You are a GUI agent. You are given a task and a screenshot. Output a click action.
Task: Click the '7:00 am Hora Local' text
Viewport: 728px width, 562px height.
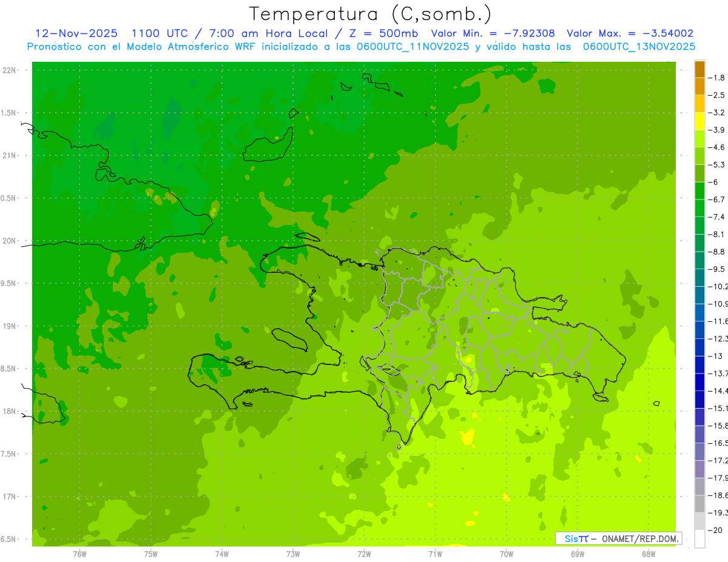pos(268,34)
